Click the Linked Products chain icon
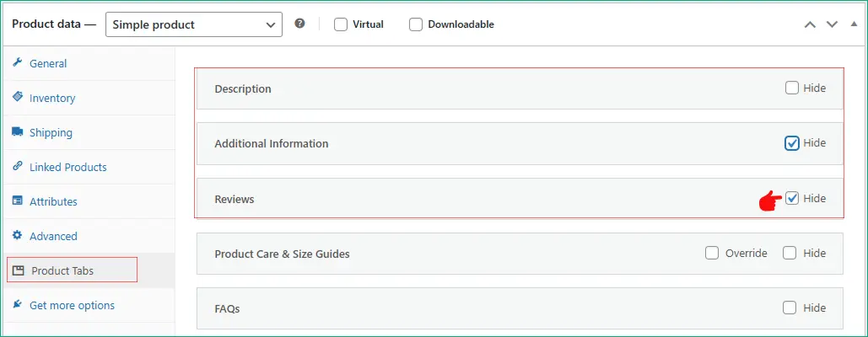This screenshot has width=868, height=337. tap(17, 166)
